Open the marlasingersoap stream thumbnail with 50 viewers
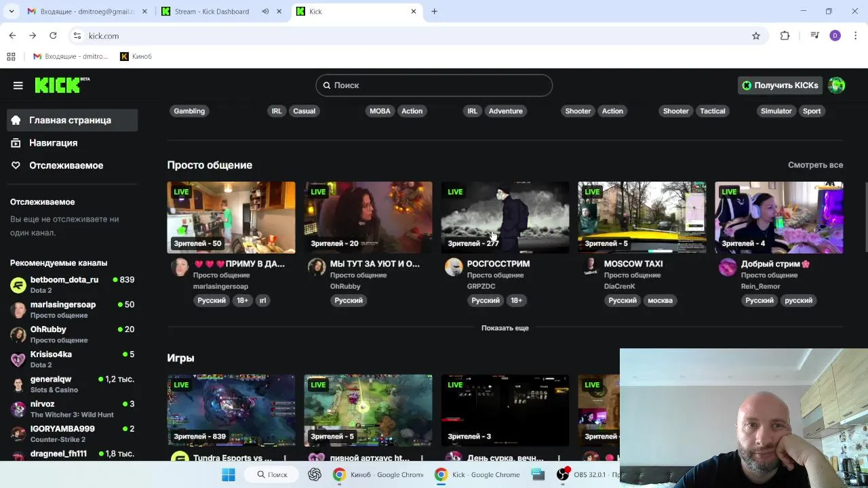Image resolution: width=868 pixels, height=488 pixels. click(231, 218)
